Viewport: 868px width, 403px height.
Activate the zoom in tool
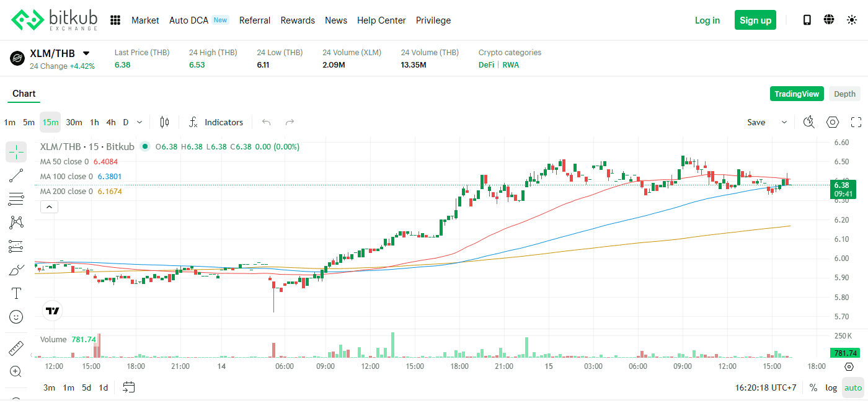point(16,371)
